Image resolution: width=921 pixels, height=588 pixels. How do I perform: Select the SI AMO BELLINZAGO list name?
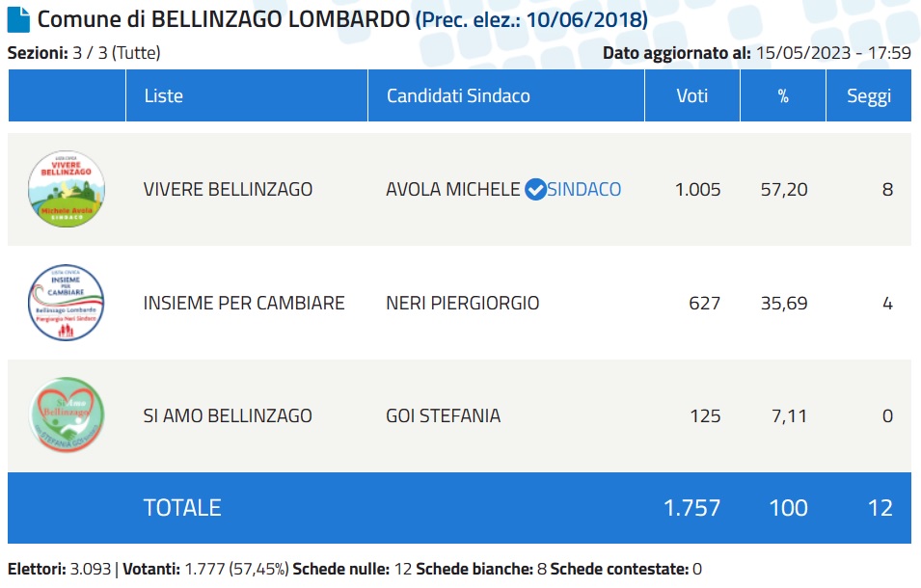coord(228,416)
